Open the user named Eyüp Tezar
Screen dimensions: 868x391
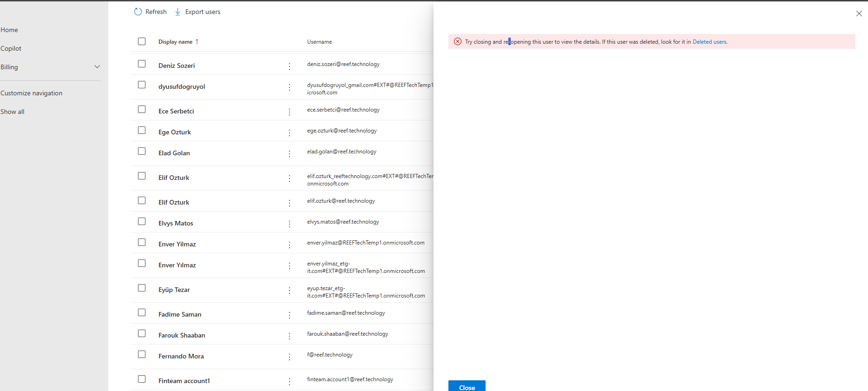174,290
